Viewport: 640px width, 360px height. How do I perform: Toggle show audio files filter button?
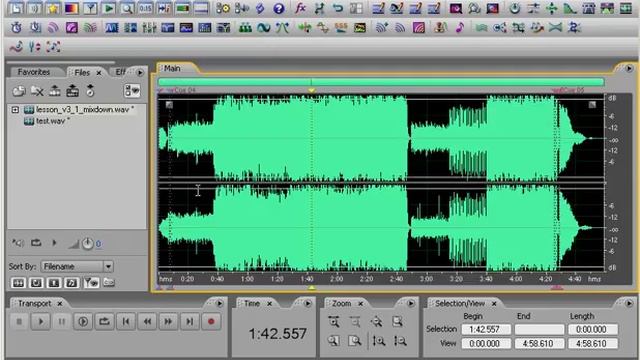(18, 282)
